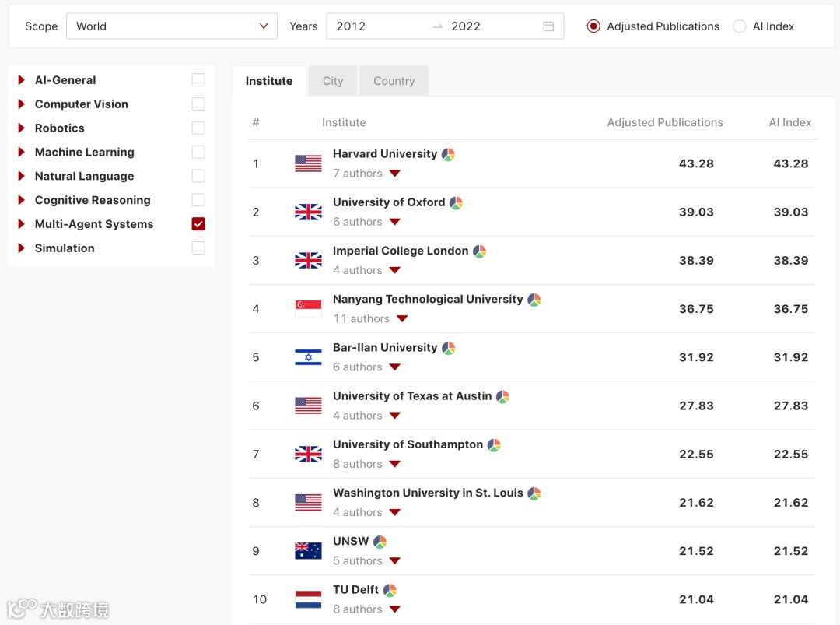Image resolution: width=840 pixels, height=625 pixels.
Task: Open Bar-Ilan University's pie chart icon
Action: [449, 348]
